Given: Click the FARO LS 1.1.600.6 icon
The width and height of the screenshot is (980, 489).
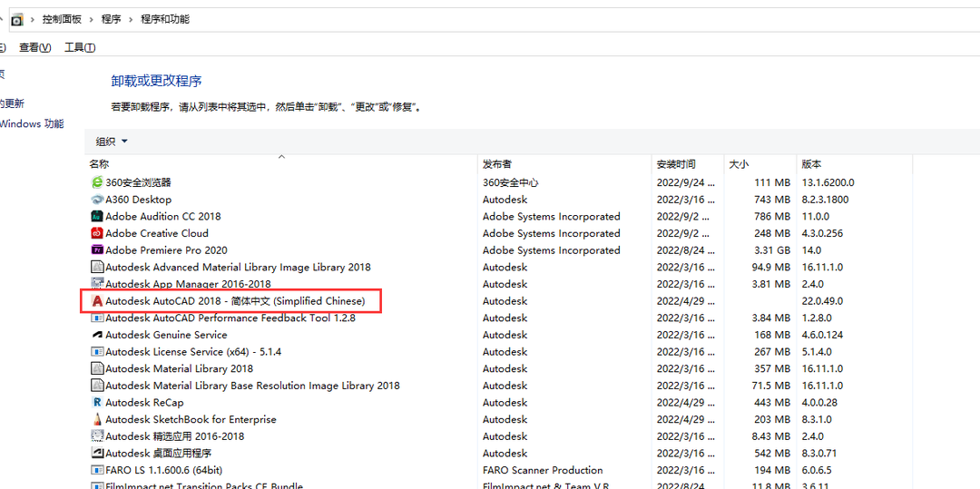Looking at the screenshot, I should pos(97,470).
